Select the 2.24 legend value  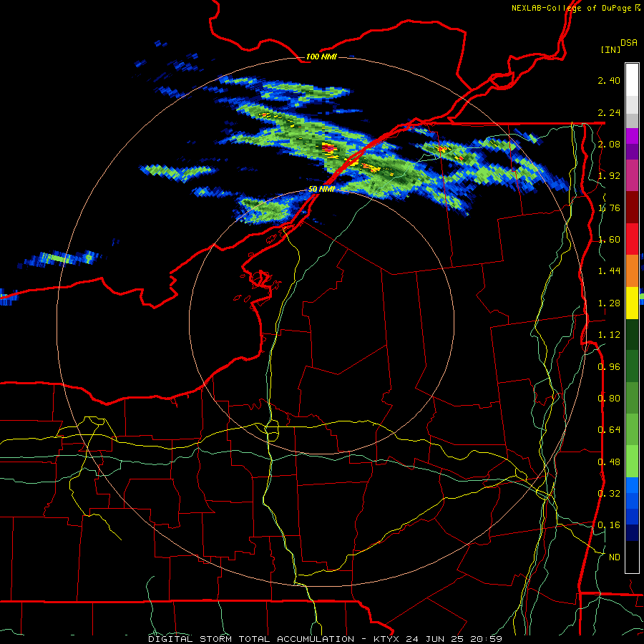point(609,112)
